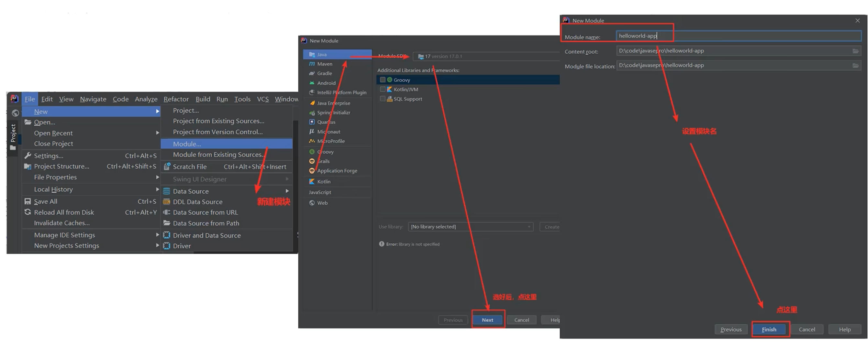The width and height of the screenshot is (868, 344).
Task: Enable the SQL Support checkbox
Action: [383, 99]
